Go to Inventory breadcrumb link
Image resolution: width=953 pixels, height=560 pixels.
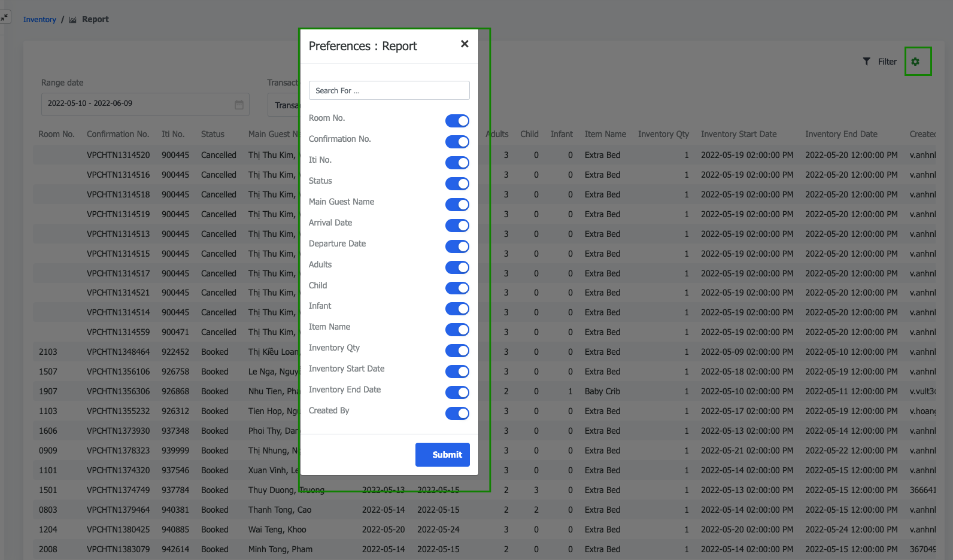(40, 20)
